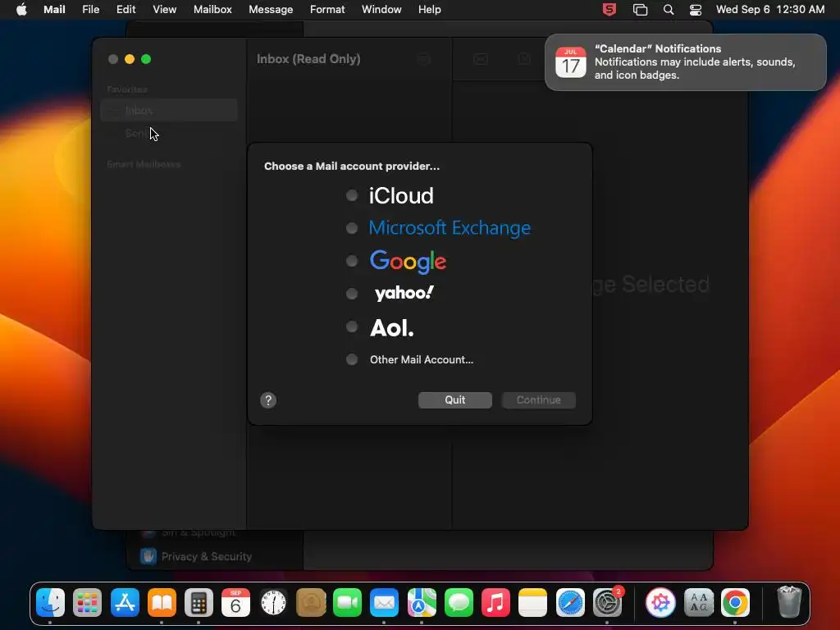Open Finder from the Dock

(x=50, y=602)
